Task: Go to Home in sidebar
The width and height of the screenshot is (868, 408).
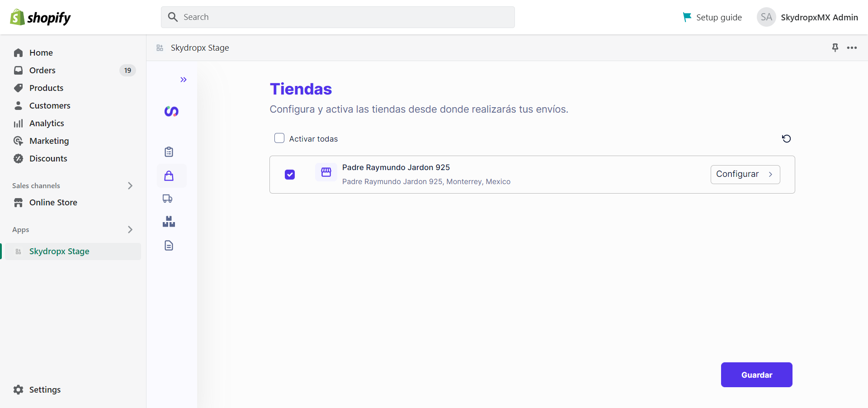Action: click(x=41, y=53)
